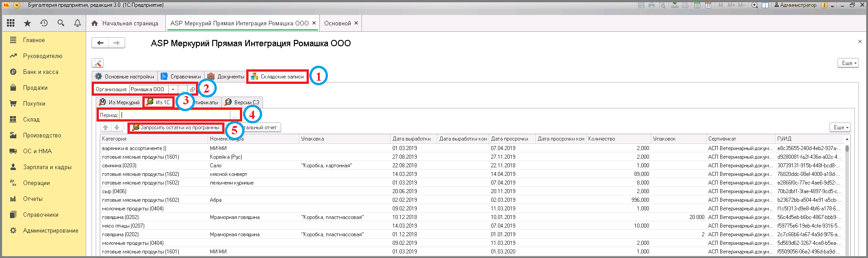
Task: Open Производство section in sidebar
Action: point(42,135)
